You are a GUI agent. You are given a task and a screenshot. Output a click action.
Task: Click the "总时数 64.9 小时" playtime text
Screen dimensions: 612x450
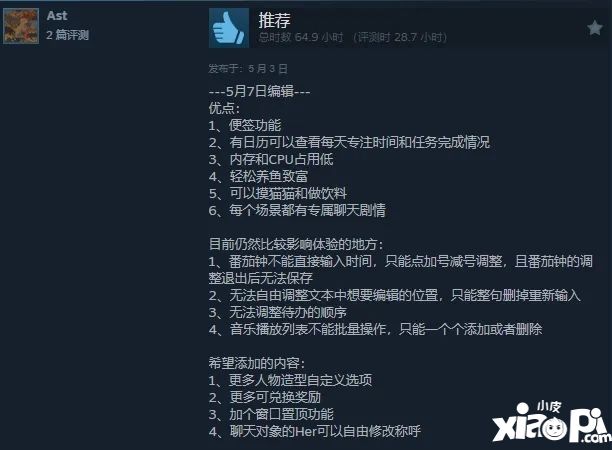point(301,37)
